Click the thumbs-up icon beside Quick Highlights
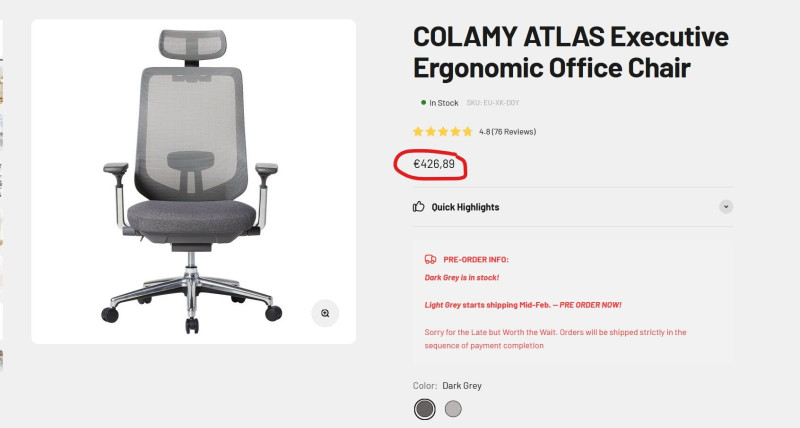The width and height of the screenshot is (800, 428). point(419,207)
